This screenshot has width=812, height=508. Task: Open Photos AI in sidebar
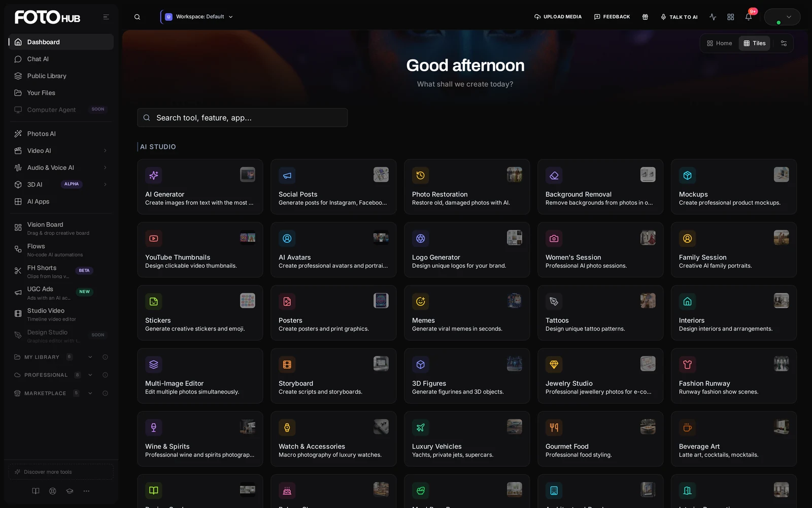[61, 134]
